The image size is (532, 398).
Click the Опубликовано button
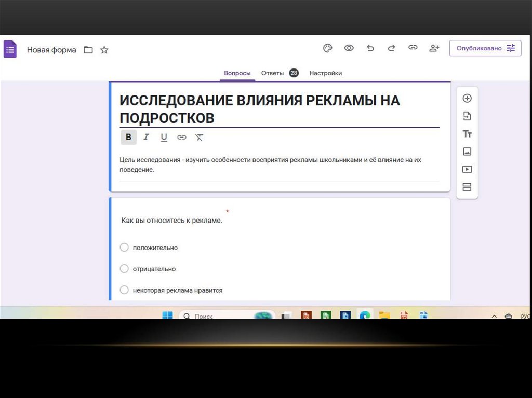[x=485, y=48]
